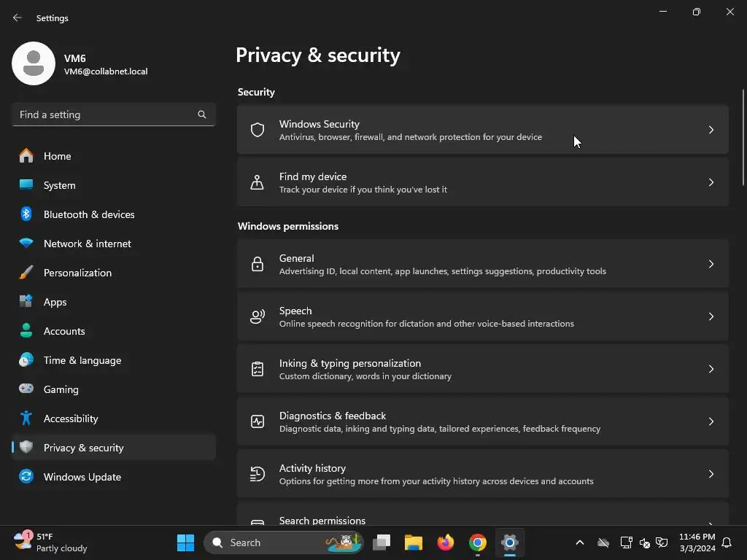
Task: Open General Windows permissions
Action: coord(483,264)
